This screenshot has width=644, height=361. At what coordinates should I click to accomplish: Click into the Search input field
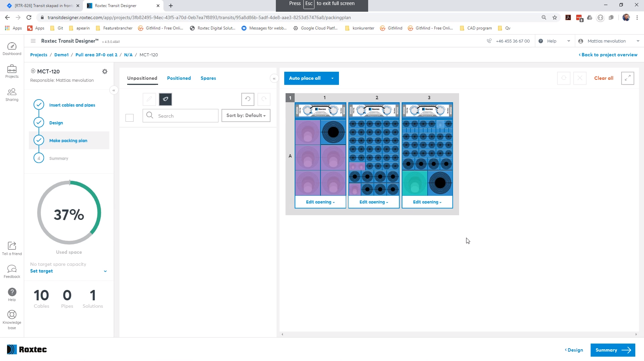pos(186,116)
